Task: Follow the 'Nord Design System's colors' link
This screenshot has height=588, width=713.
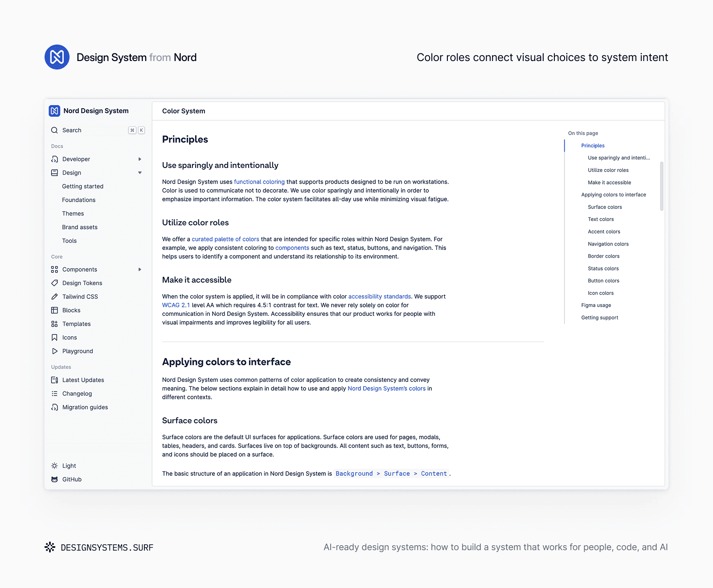Action: point(387,388)
